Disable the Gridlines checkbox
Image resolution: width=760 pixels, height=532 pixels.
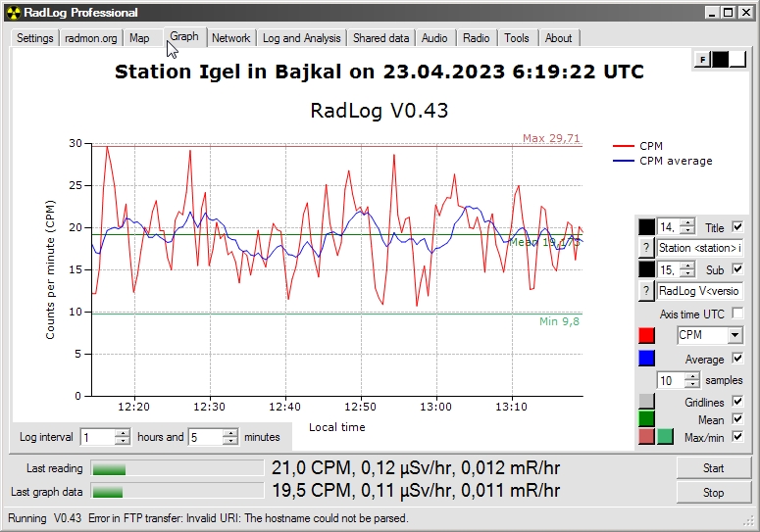click(x=738, y=402)
